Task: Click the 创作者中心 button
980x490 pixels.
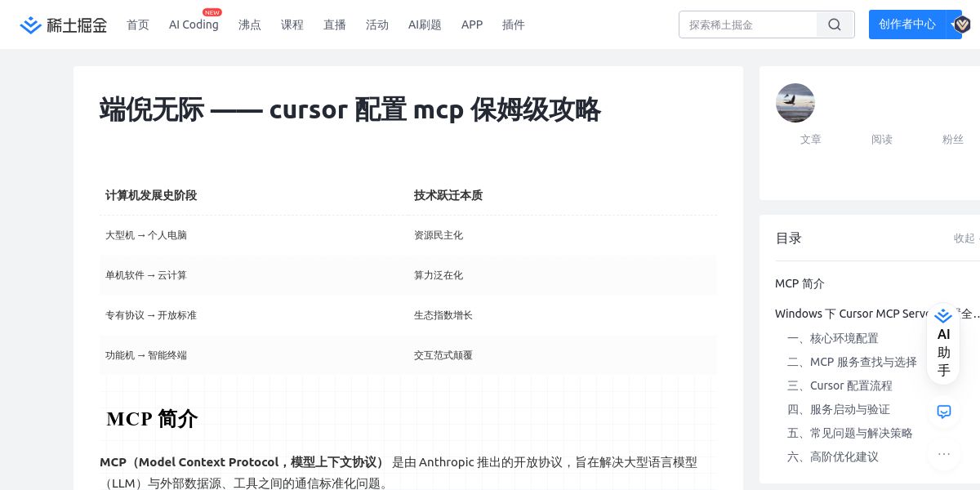Action: [x=907, y=24]
